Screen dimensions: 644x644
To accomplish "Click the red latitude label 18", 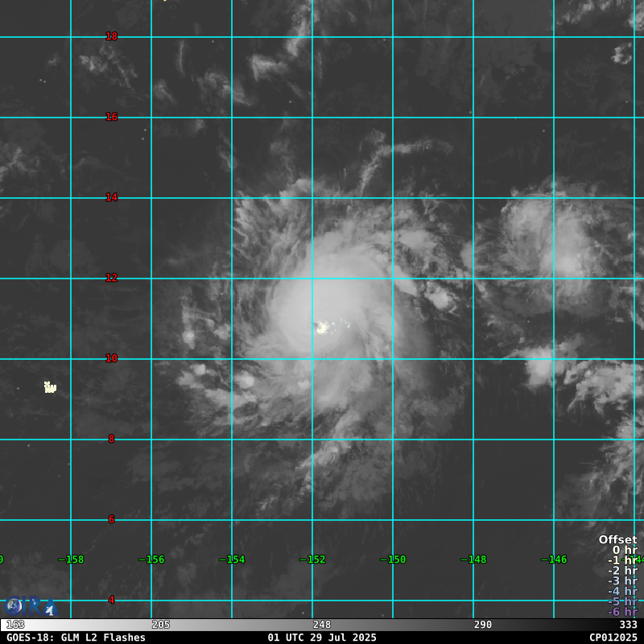I will (x=111, y=36).
